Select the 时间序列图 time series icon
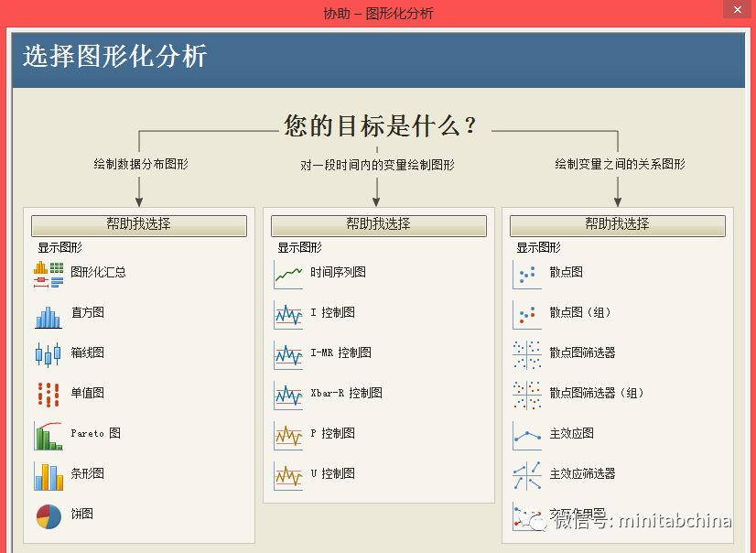Image resolution: width=756 pixels, height=553 pixels. tap(288, 273)
